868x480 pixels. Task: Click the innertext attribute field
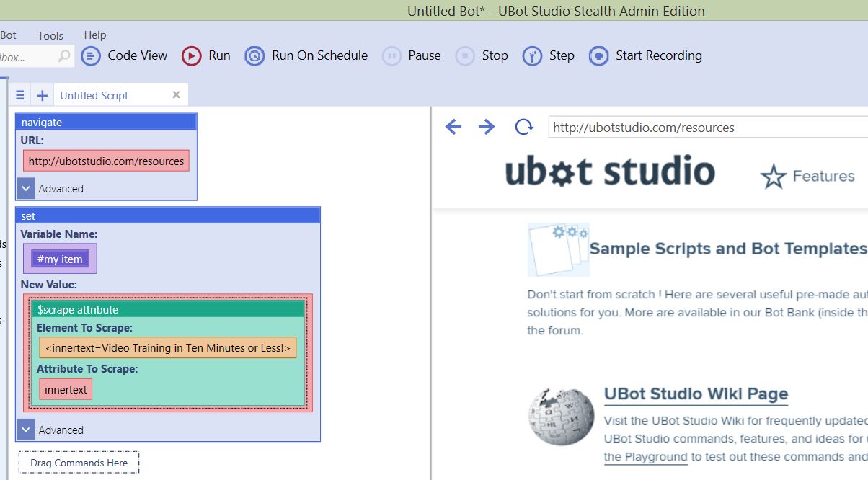coord(66,390)
